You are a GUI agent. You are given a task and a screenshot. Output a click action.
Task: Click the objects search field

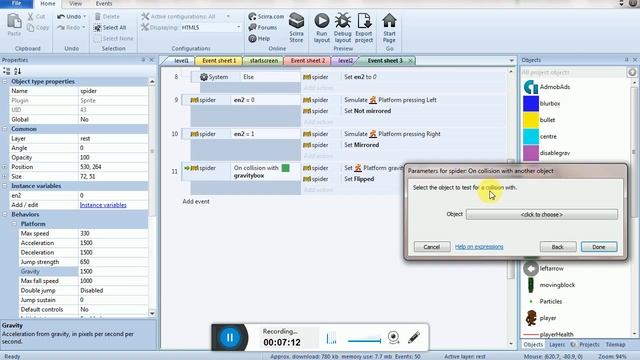tap(573, 72)
